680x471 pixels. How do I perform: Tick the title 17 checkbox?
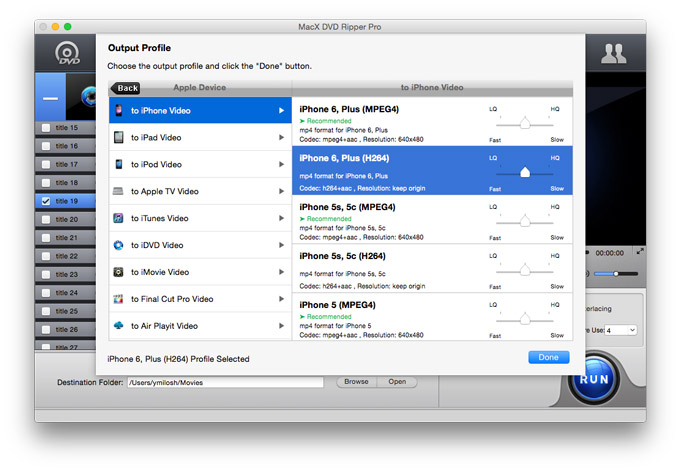46,164
